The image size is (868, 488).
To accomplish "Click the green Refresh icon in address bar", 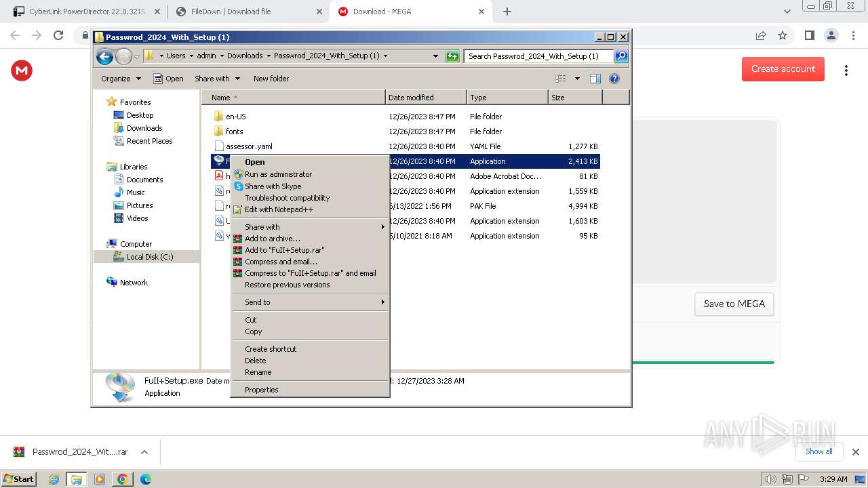I will 452,56.
